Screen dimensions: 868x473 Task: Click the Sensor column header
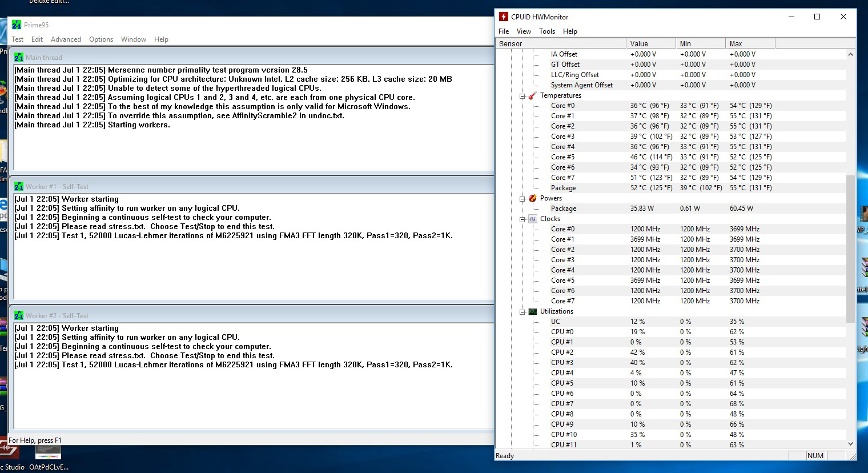pos(561,43)
